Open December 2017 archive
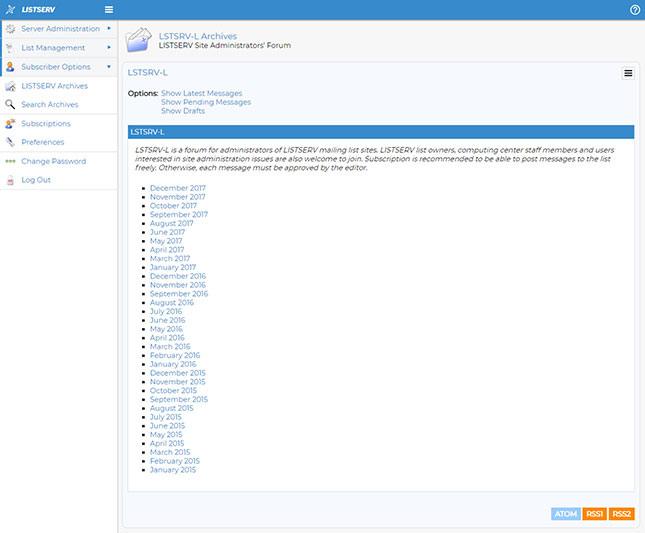Screen dimensions: 645x533 [x=178, y=188]
